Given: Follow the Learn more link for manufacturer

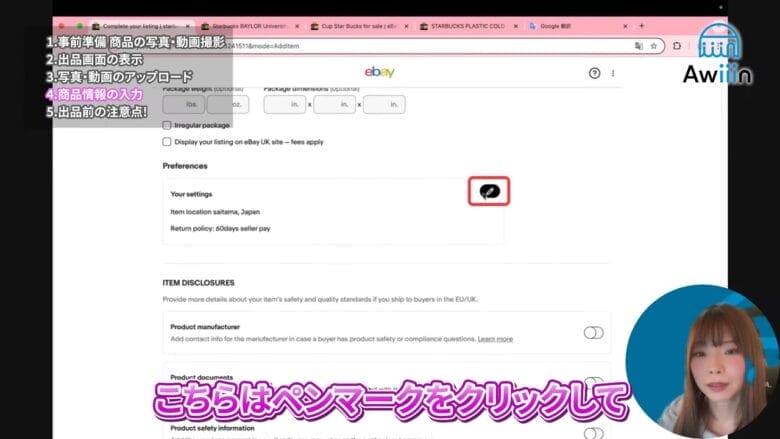Looking at the screenshot, I should point(495,339).
